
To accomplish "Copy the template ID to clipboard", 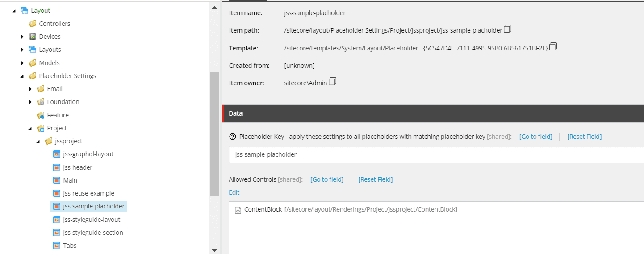I will coord(553,46).
